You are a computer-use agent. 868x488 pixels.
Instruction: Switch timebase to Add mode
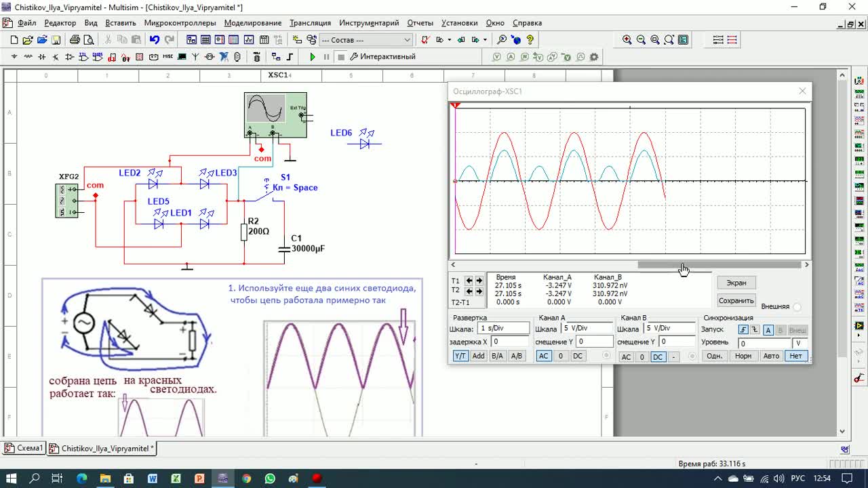click(x=479, y=356)
